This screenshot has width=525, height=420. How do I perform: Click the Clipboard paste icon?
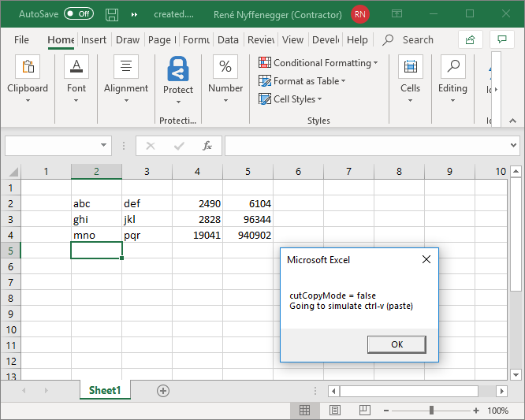coord(28,68)
